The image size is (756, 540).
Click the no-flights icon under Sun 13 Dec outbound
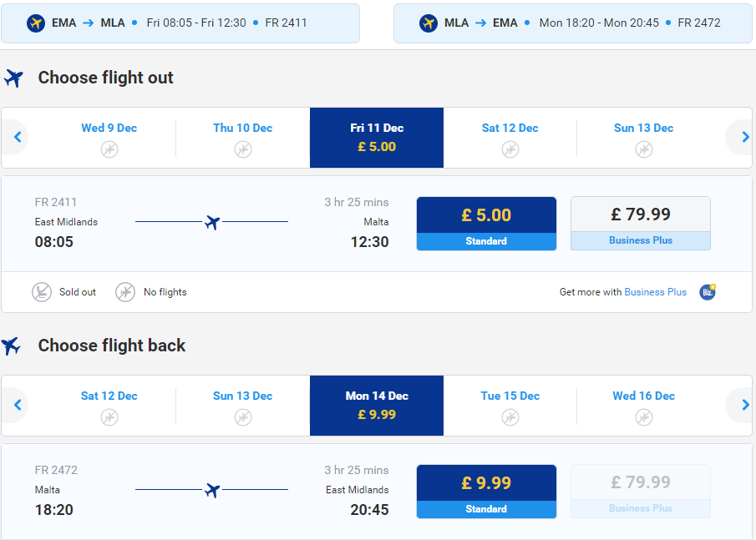tap(644, 149)
